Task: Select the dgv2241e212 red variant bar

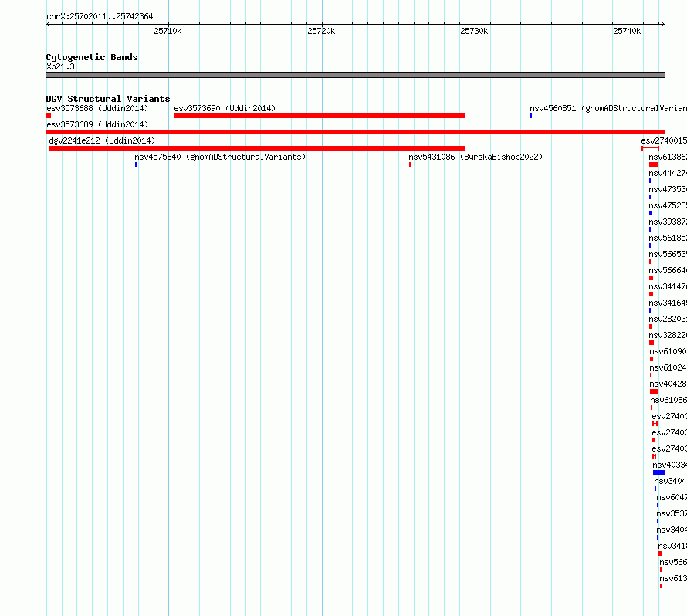Action: (x=257, y=148)
